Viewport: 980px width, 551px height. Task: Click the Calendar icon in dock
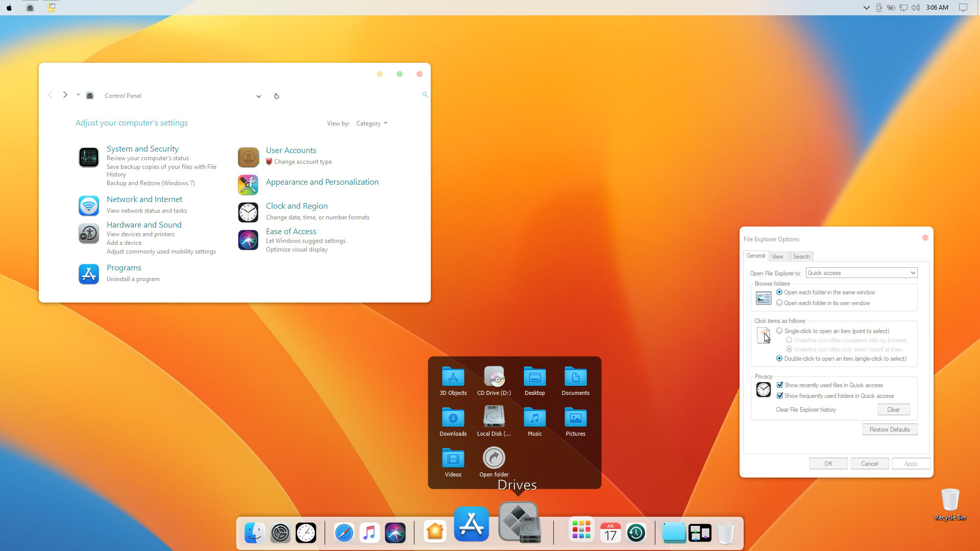click(610, 533)
